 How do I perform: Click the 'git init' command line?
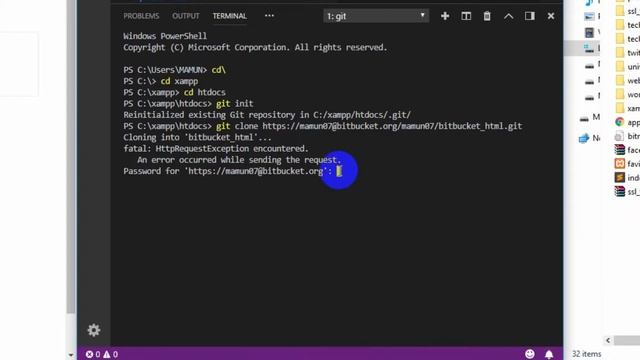[x=188, y=104]
